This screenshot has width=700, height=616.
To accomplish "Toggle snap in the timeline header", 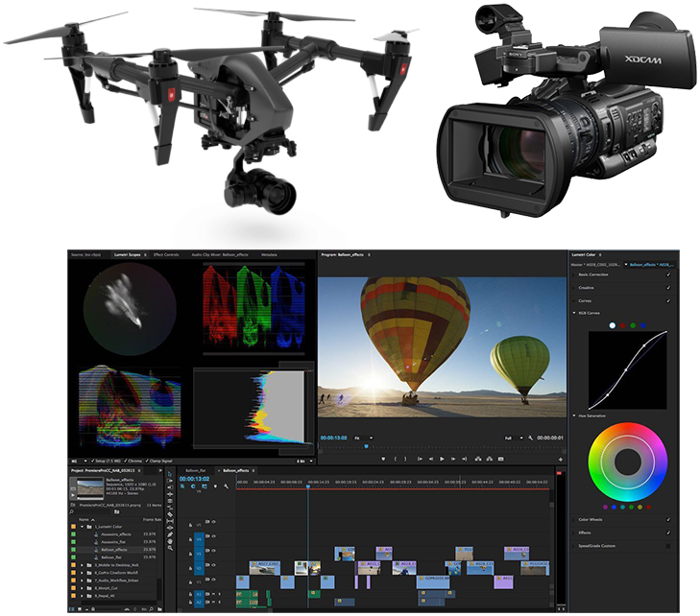I will (193, 486).
